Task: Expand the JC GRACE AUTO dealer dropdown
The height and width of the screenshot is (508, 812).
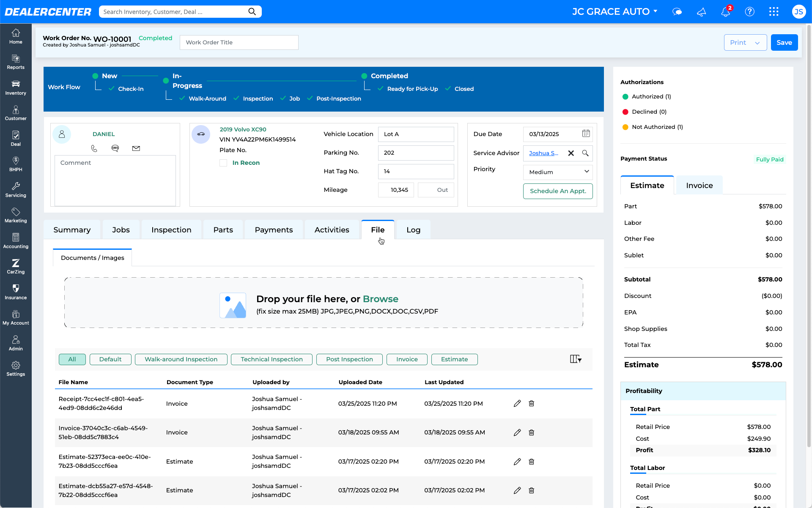Action: click(x=615, y=11)
